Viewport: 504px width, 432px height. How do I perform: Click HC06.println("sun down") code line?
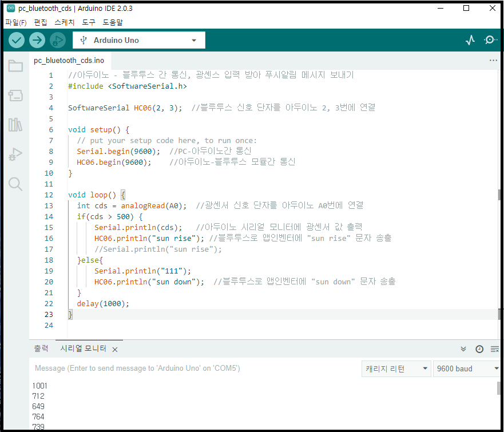point(149,282)
